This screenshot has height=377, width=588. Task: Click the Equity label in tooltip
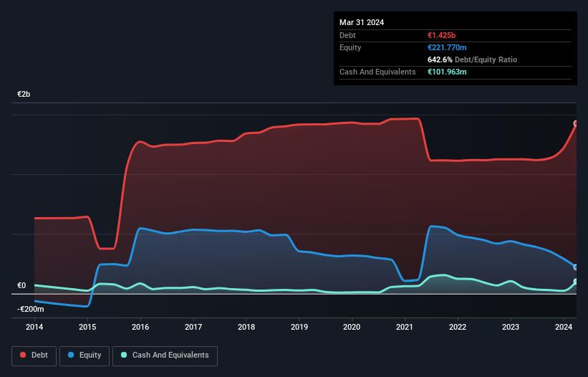(350, 47)
